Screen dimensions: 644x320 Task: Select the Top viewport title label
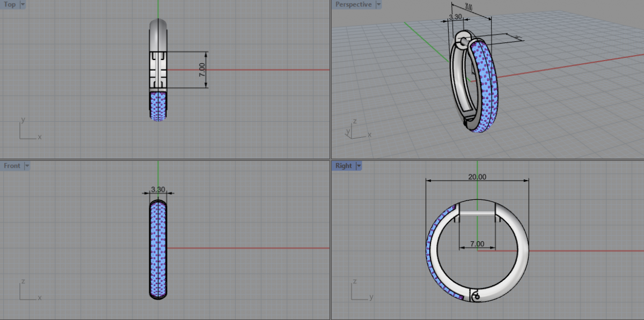10,4
